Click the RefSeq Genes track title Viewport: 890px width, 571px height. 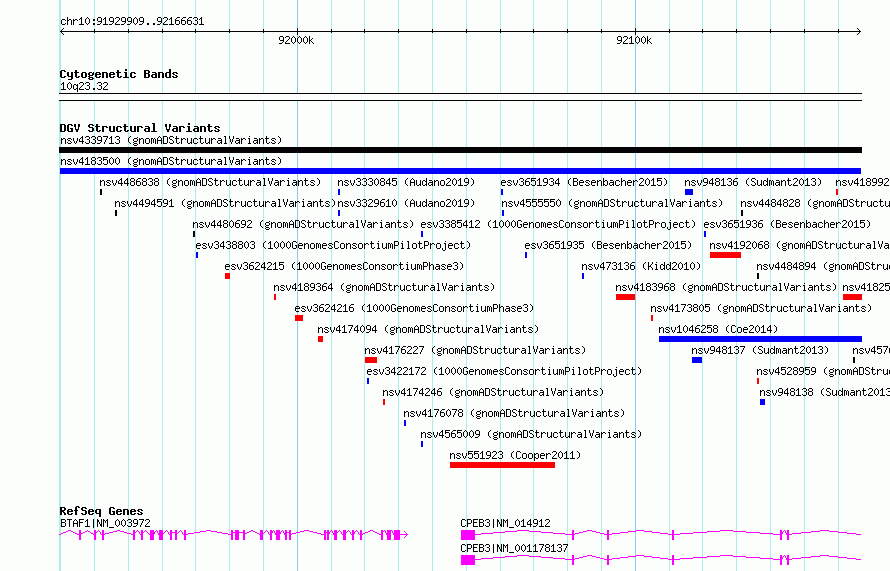point(101,511)
